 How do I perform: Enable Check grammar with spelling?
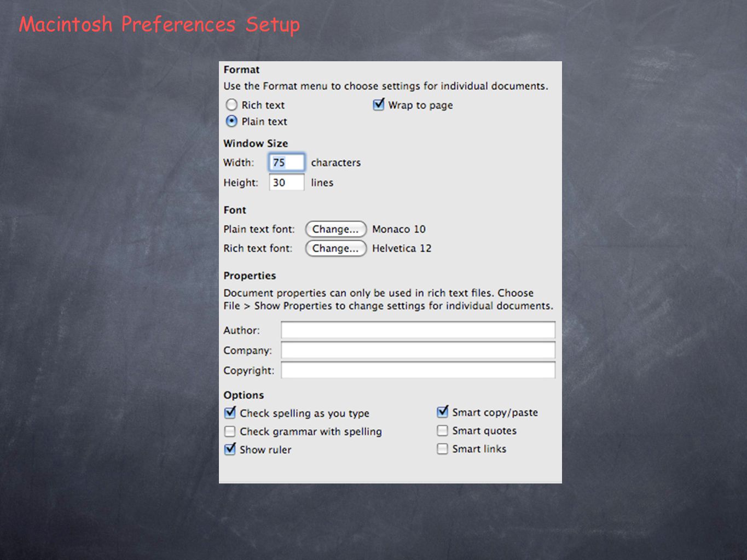pos(230,431)
